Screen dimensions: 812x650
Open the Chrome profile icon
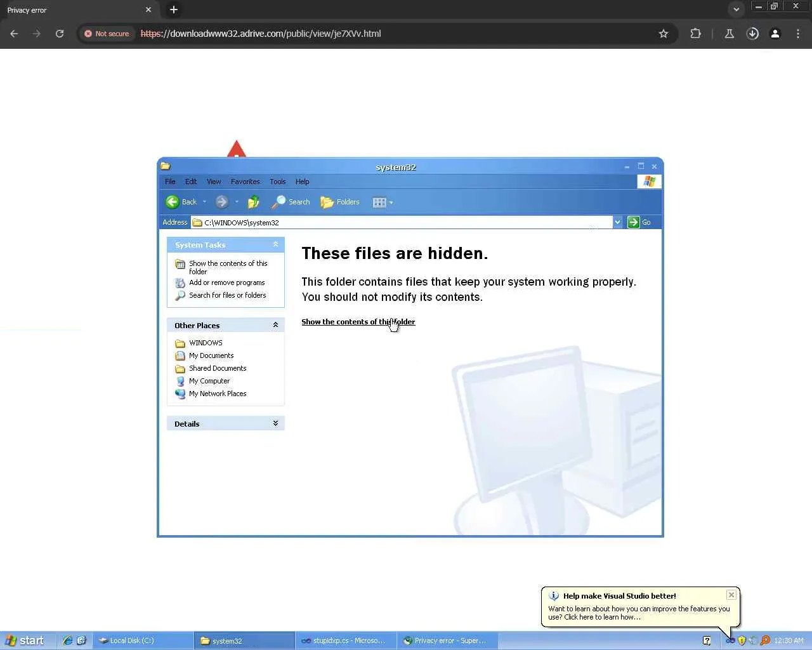[775, 34]
